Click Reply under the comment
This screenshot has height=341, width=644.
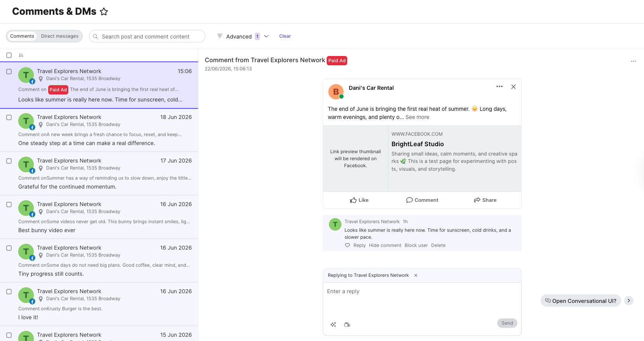click(x=360, y=245)
